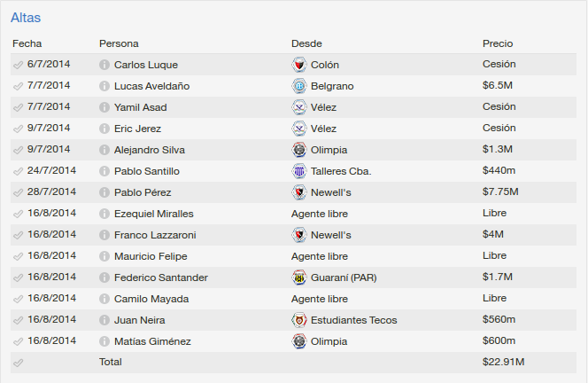Click the Belgrano club badge
The width and height of the screenshot is (588, 383).
click(x=299, y=86)
